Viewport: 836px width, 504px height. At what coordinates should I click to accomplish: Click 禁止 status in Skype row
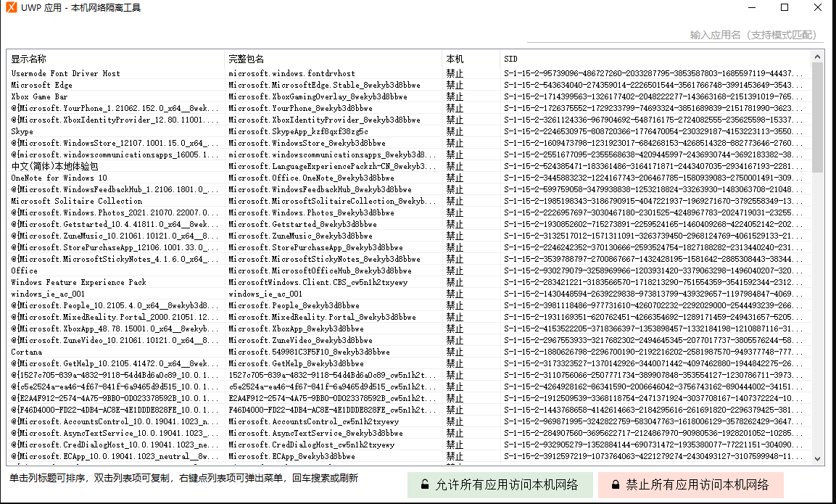pos(455,131)
